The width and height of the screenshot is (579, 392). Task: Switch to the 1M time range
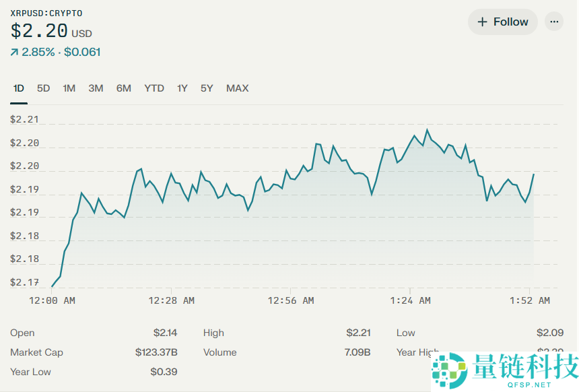tap(69, 88)
